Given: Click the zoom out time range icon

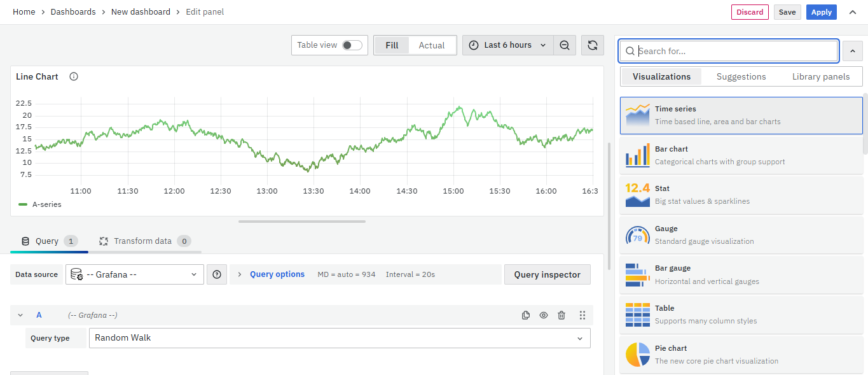Looking at the screenshot, I should coord(564,45).
